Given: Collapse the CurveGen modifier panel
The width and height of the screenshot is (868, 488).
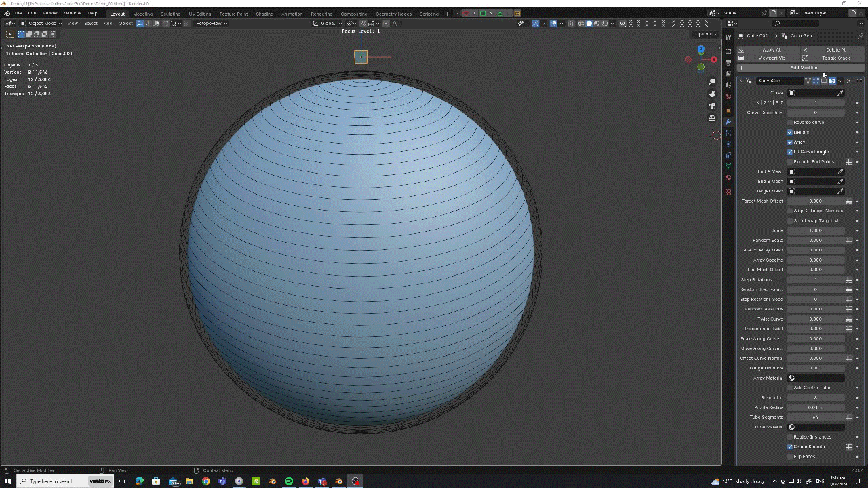Looking at the screenshot, I should pyautogui.click(x=741, y=81).
